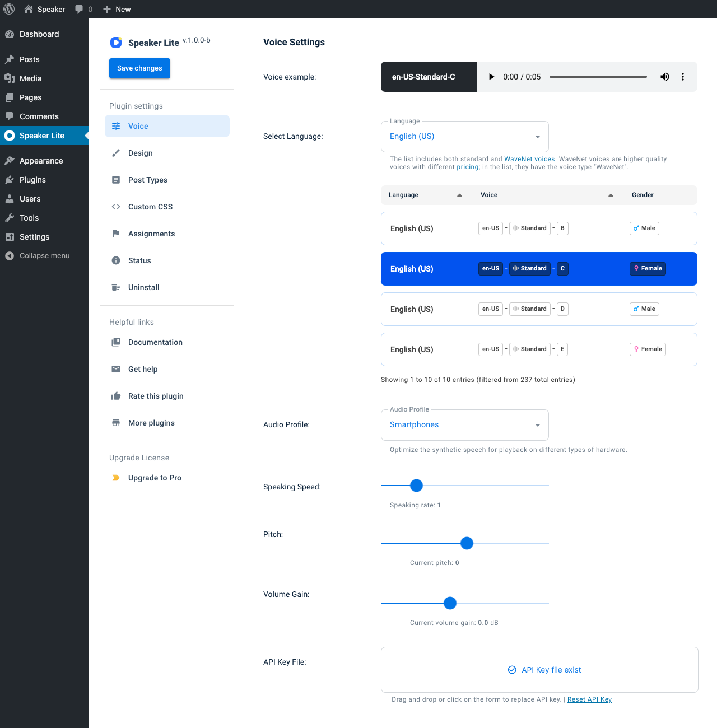Open the Custom CSS tab
The image size is (717, 728).
pyautogui.click(x=167, y=207)
